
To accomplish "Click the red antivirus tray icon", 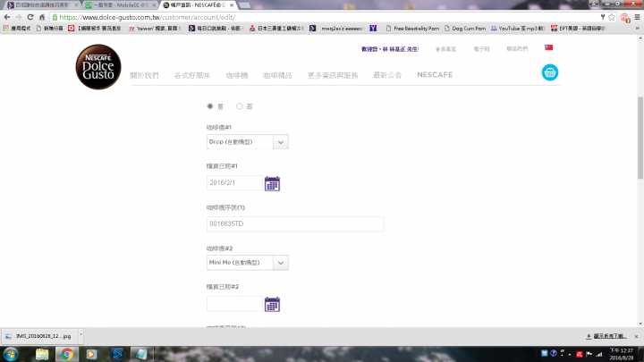I will point(579,354).
